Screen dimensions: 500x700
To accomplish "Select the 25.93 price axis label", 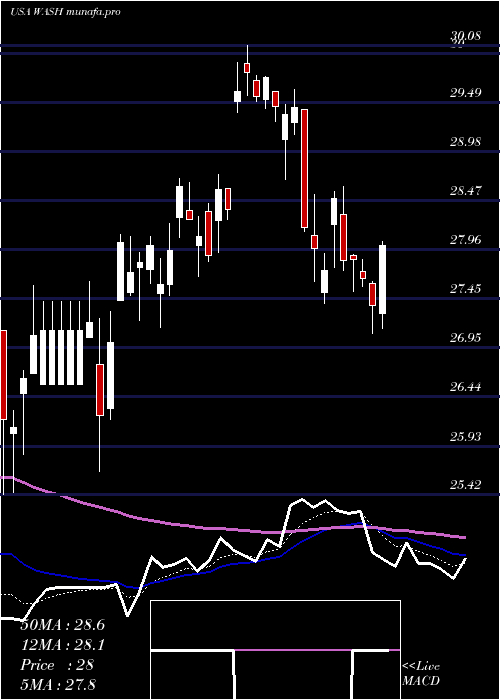I will [x=466, y=436].
